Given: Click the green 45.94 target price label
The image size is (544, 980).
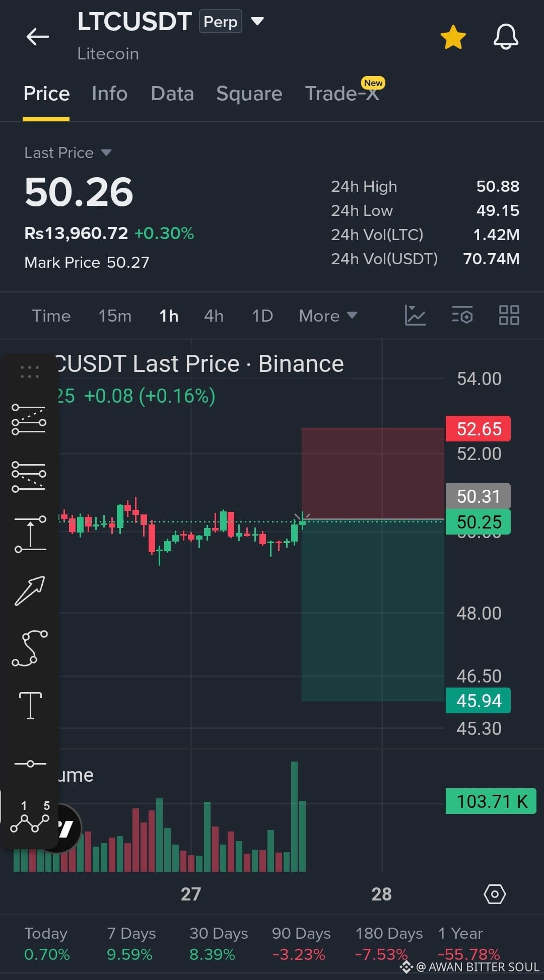Looking at the screenshot, I should click(478, 701).
